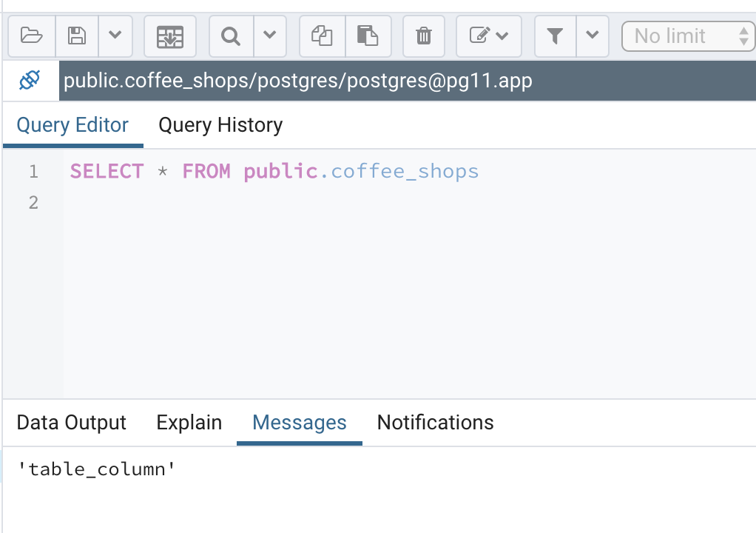Switch to the Query History tab
Image resolution: width=756 pixels, height=533 pixels.
point(220,124)
